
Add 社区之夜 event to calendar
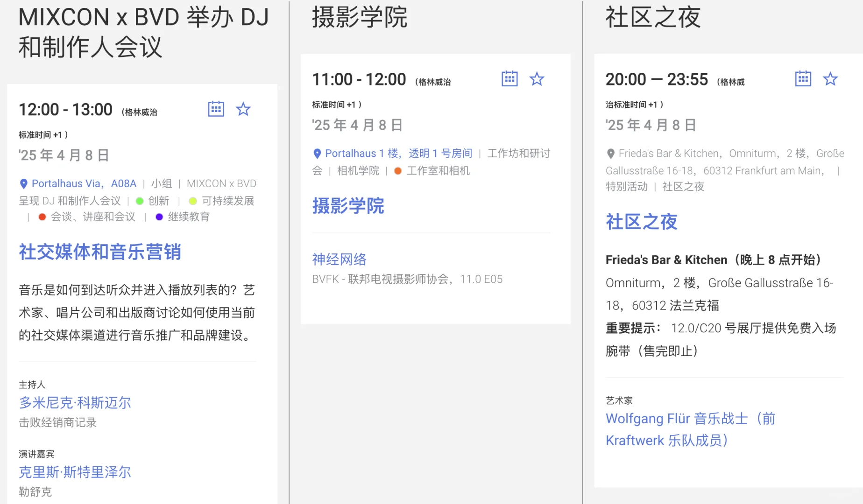pyautogui.click(x=803, y=79)
